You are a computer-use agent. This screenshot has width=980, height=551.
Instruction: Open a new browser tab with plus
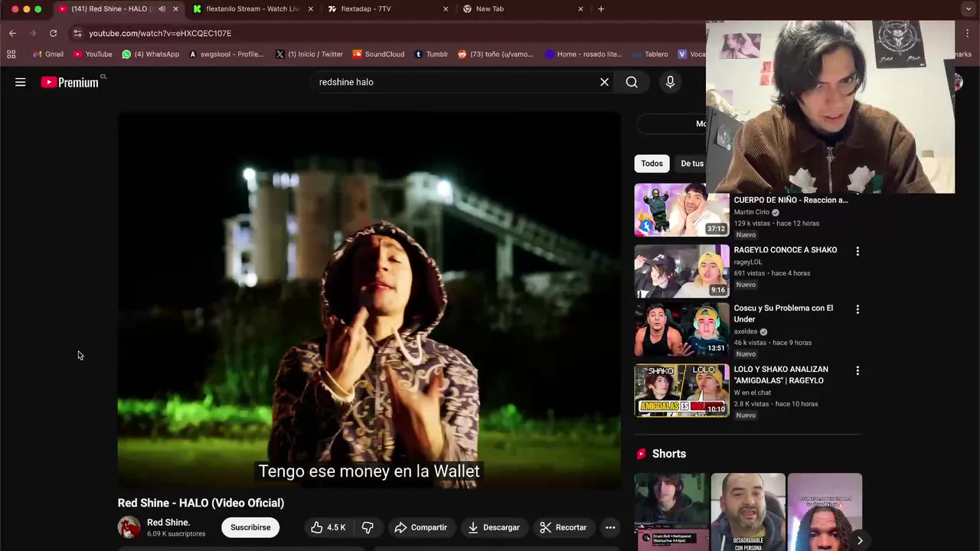pos(601,9)
